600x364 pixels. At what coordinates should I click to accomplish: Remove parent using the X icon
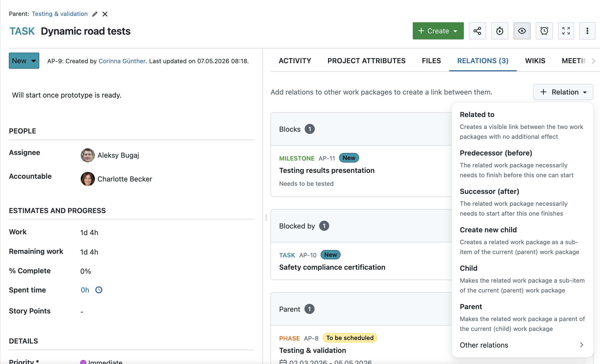coord(105,14)
